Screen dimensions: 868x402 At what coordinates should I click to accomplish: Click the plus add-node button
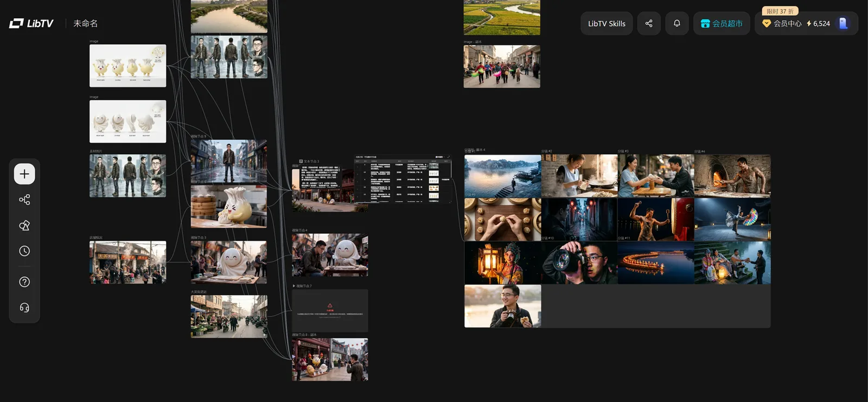coord(24,174)
